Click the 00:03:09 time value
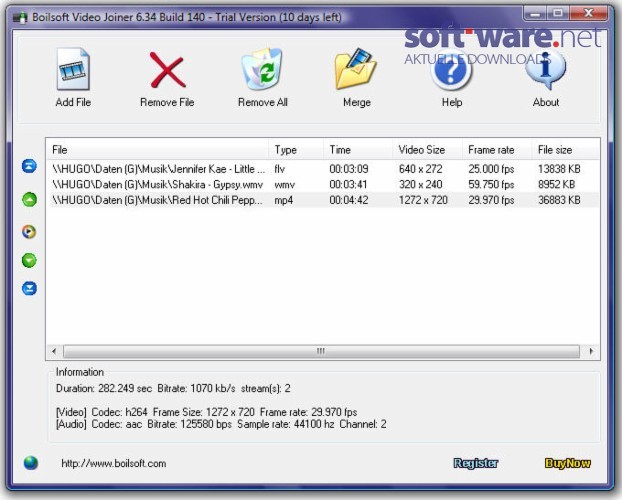Screen dimensions: 622x500 [349, 169]
